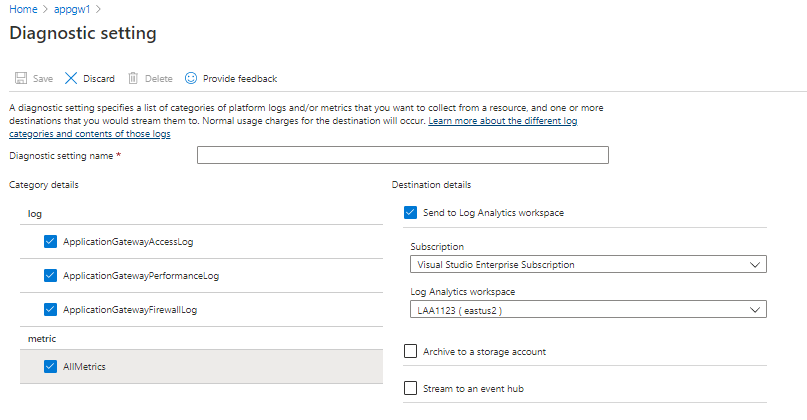This screenshot has width=807, height=420.
Task: Click the Discard X icon
Action: click(x=71, y=78)
